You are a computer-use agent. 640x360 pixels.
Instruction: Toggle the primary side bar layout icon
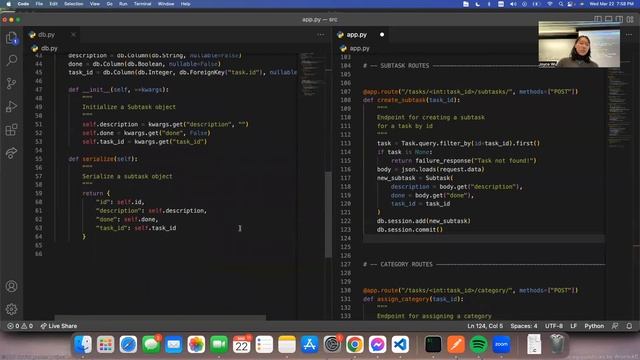tap(598, 19)
